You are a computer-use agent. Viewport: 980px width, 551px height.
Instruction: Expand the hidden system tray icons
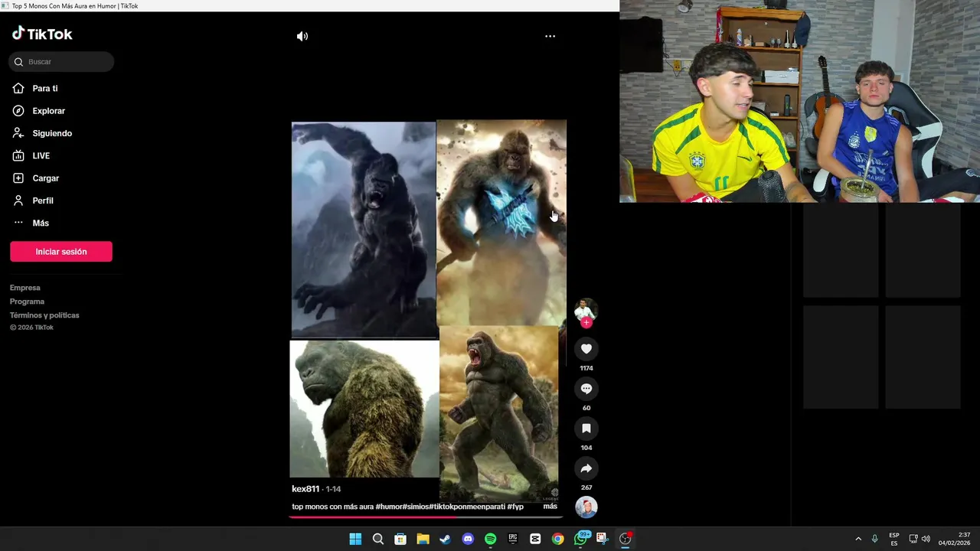[858, 539]
